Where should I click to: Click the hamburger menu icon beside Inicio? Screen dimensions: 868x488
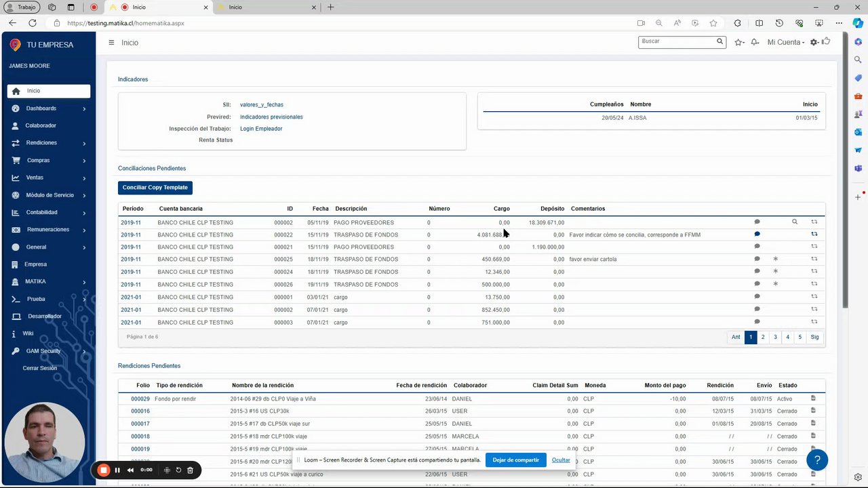[x=111, y=43]
